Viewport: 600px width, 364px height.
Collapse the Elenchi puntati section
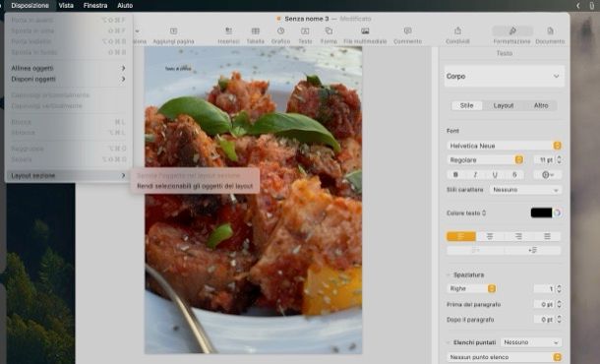(x=449, y=342)
